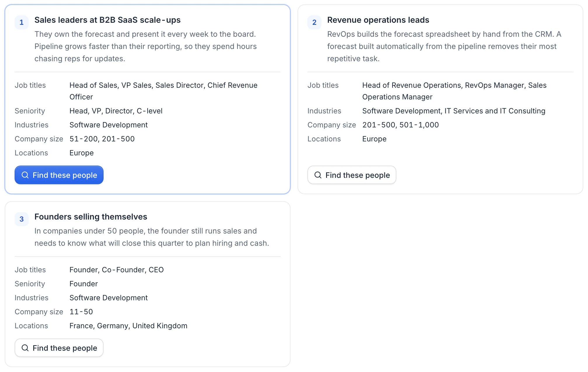
Task: Click heading 'Sales leaders at B2B SaaS scale-ups'
Action: click(107, 20)
